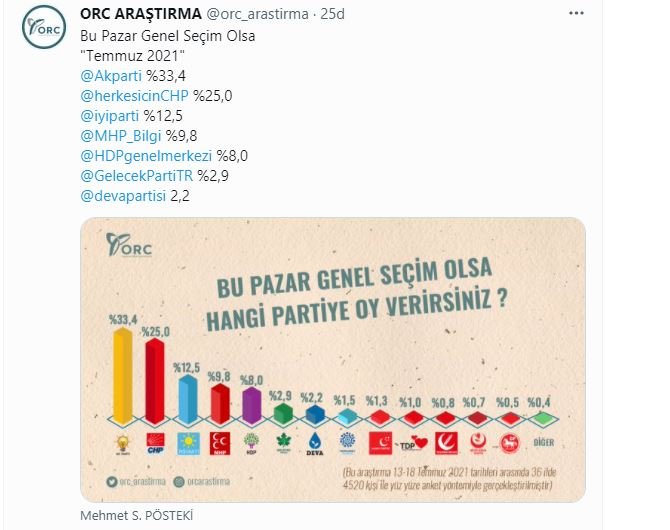670x530 pixels.
Task: Click the yellow AK Parti bar
Action: click(x=123, y=376)
